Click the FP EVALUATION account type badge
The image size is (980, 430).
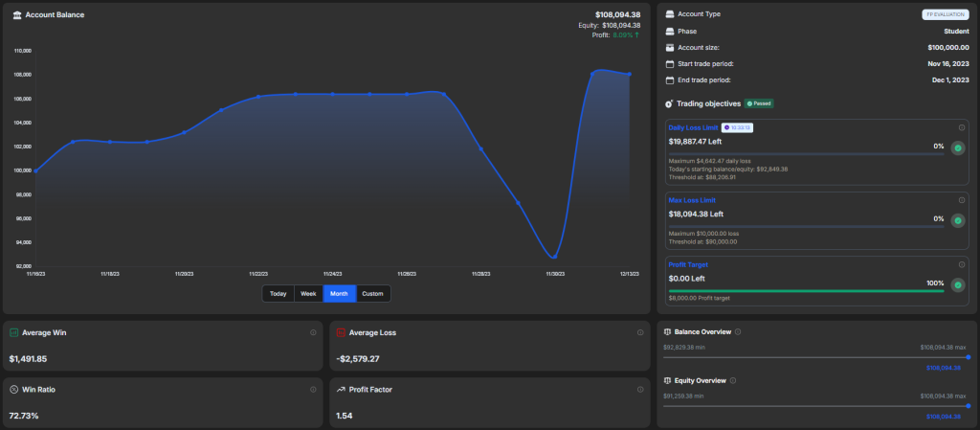coord(945,14)
